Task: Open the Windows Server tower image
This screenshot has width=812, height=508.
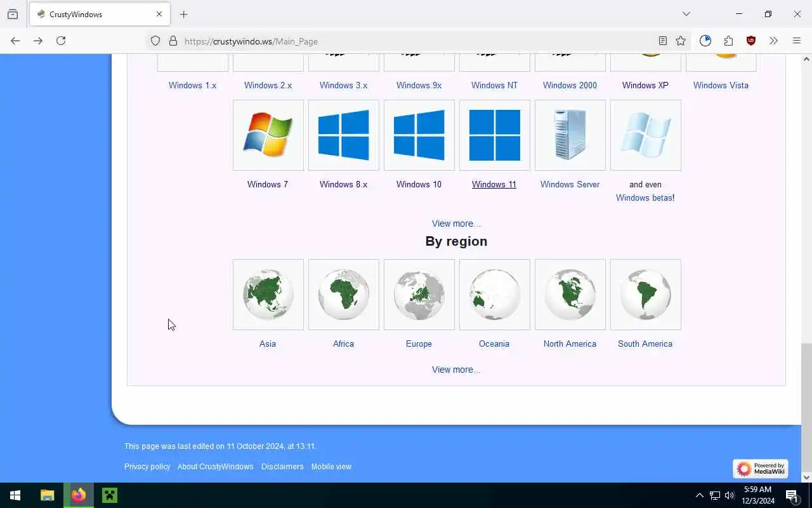Action: coord(570,135)
